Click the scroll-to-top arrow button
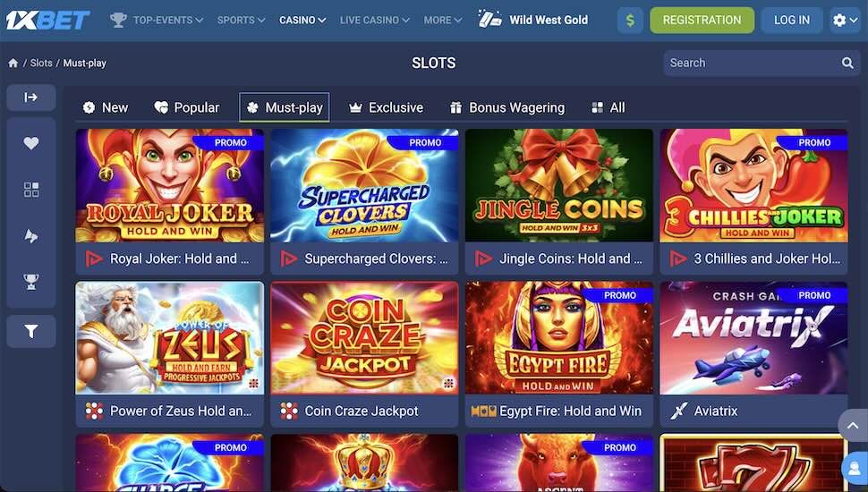Screen dimensions: 868x492 tap(853, 426)
